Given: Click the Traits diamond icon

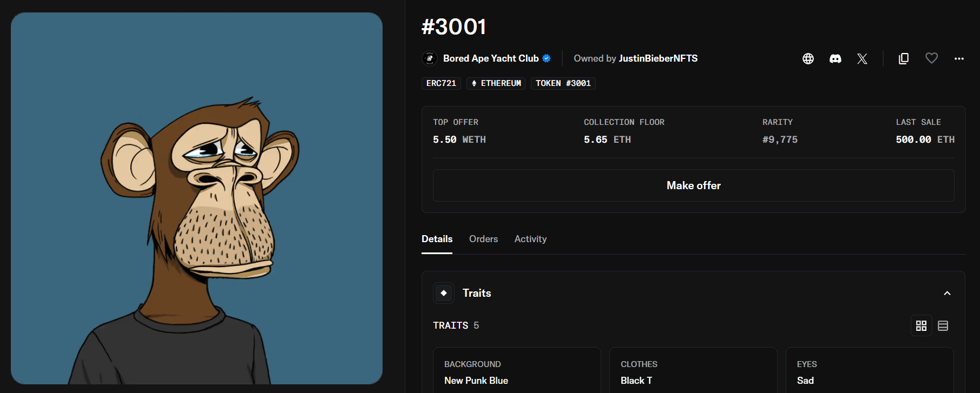Looking at the screenshot, I should (x=444, y=293).
